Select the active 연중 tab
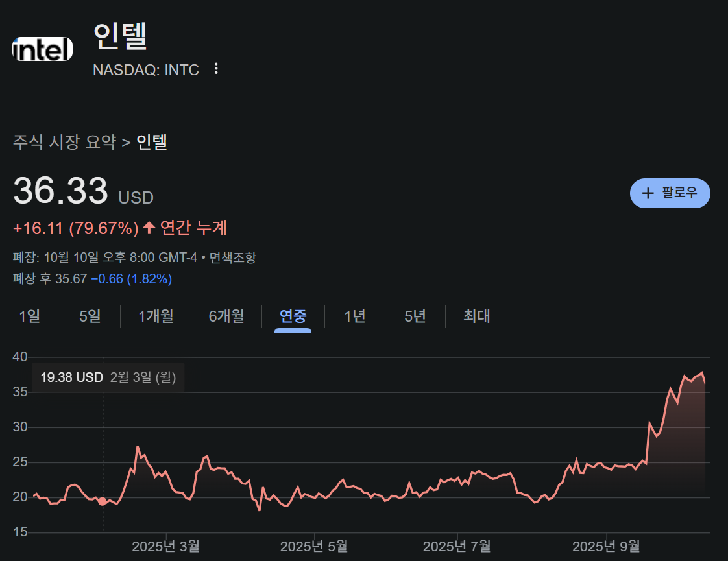The image size is (728, 561). (x=293, y=316)
